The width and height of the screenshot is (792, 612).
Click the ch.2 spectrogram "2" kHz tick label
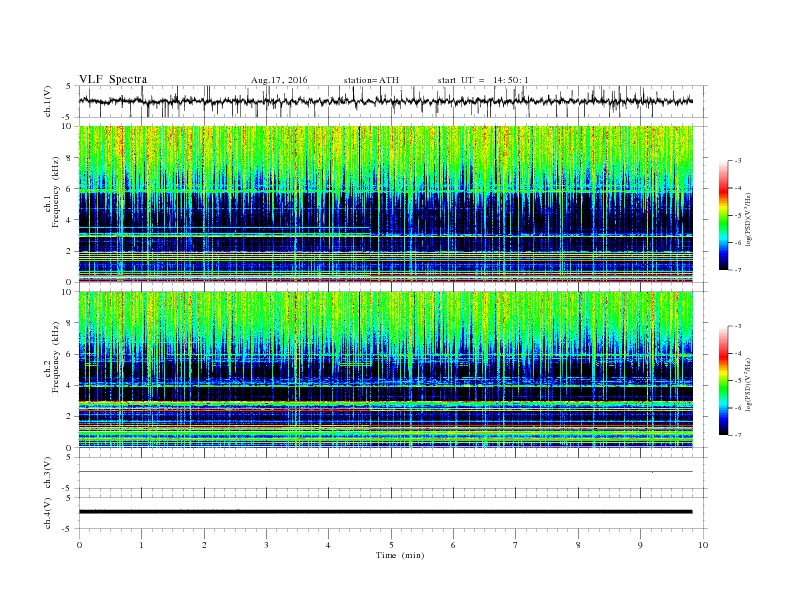point(70,417)
